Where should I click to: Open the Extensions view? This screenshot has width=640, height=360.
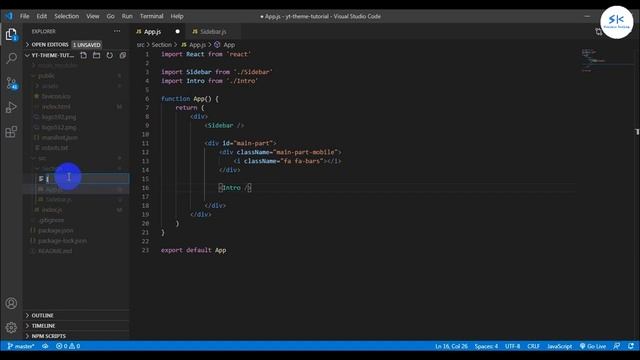click(11, 132)
